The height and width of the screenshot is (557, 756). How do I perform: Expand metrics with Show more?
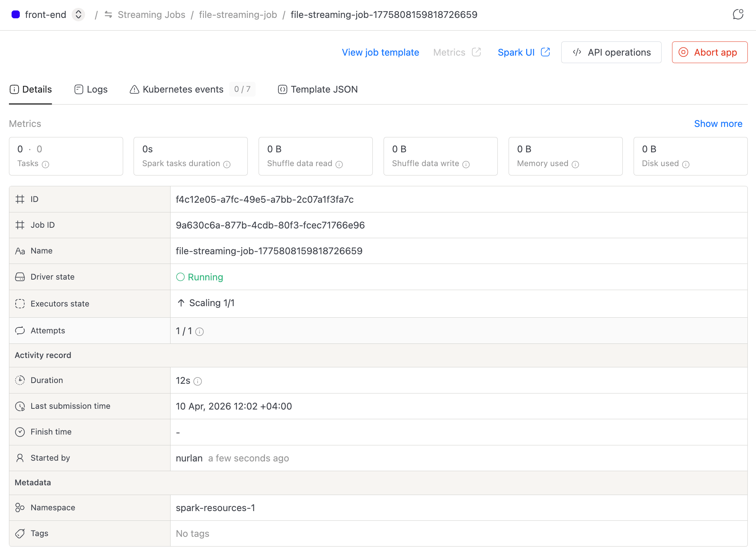coord(718,124)
